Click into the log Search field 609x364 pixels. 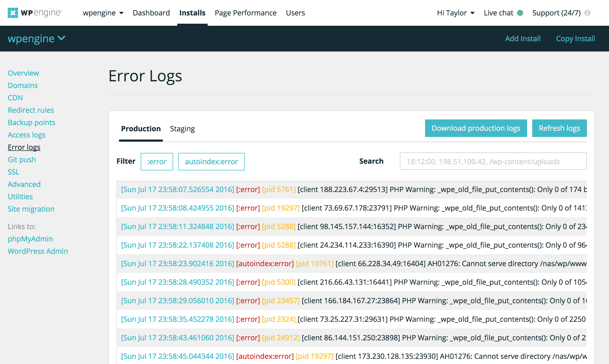(493, 161)
